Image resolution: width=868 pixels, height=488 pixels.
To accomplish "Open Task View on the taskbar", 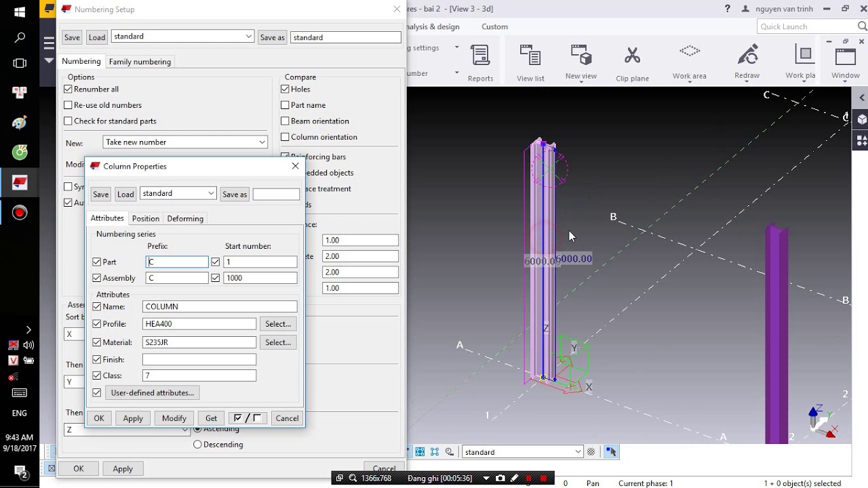I will [x=20, y=64].
